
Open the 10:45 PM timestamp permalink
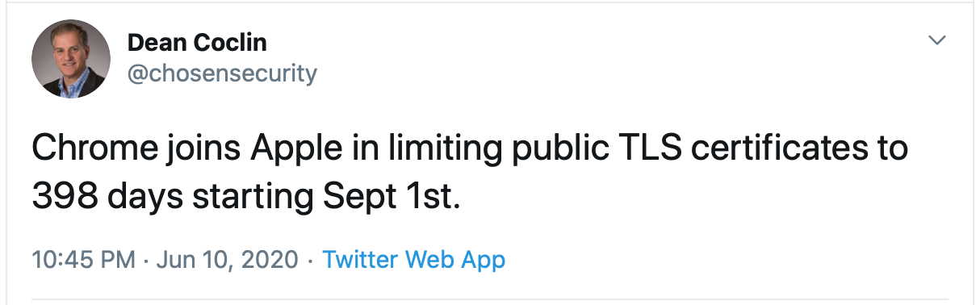tap(83, 260)
